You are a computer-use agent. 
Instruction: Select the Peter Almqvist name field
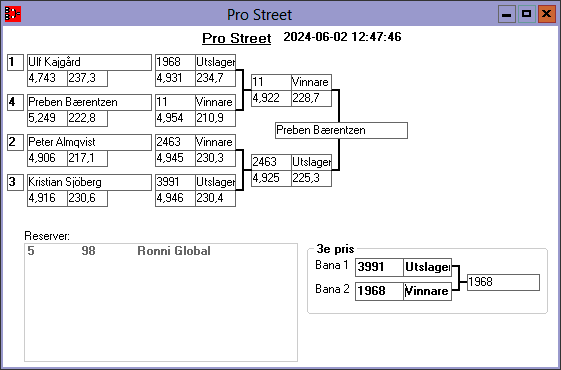(x=89, y=142)
